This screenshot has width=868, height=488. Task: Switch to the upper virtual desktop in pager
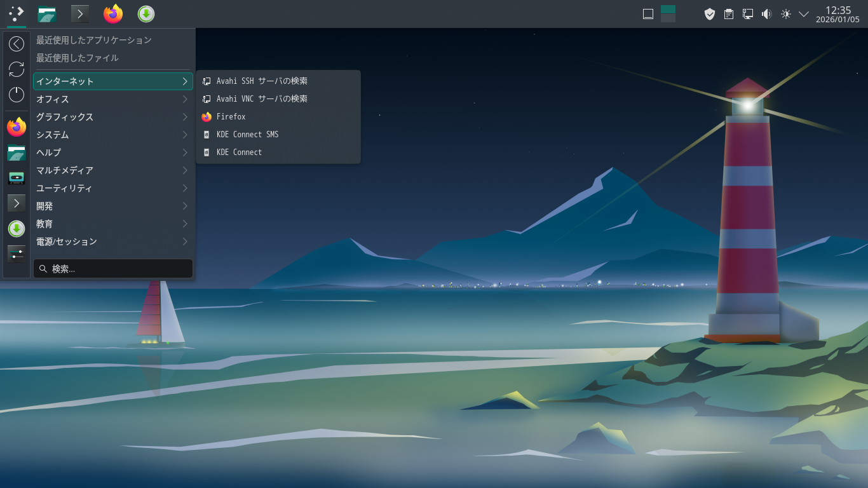click(668, 9)
